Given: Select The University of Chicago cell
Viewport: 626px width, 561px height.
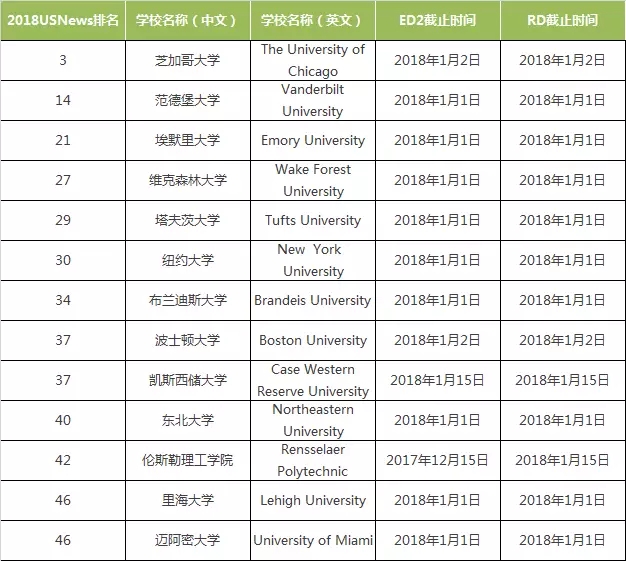Looking at the screenshot, I should pyautogui.click(x=313, y=60).
